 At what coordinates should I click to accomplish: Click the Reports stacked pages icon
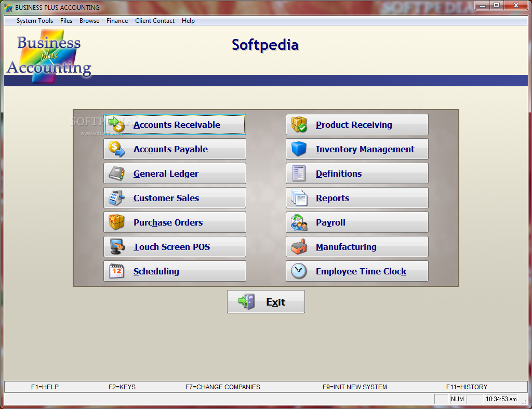[x=299, y=198]
